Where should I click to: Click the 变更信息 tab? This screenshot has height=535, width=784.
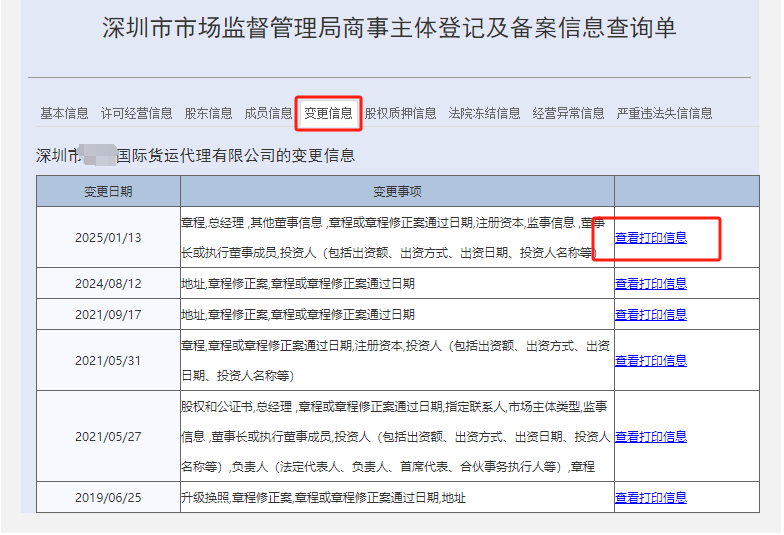(x=328, y=113)
